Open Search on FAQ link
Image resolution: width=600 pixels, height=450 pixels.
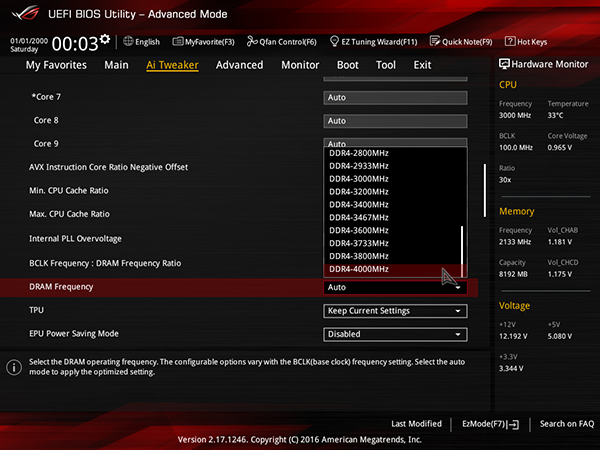tap(567, 424)
